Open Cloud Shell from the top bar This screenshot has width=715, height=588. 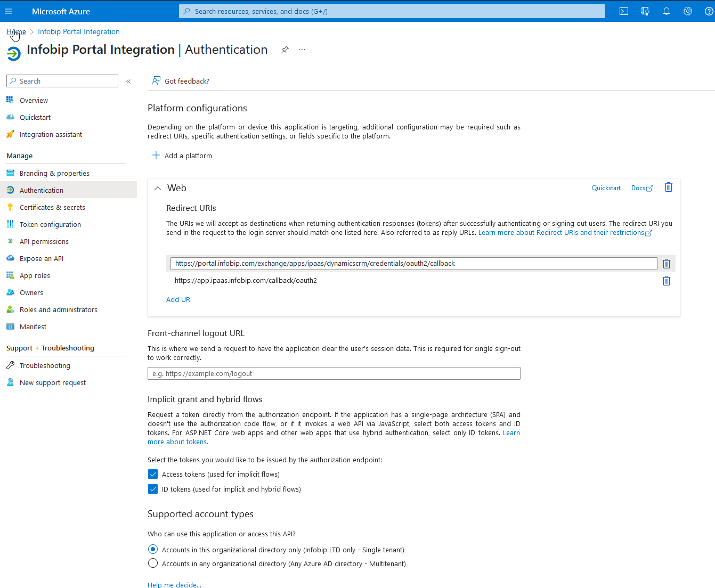point(624,11)
